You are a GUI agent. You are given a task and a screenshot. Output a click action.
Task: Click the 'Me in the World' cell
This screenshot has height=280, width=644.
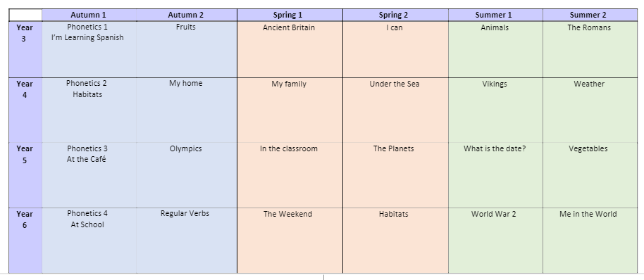click(x=590, y=240)
